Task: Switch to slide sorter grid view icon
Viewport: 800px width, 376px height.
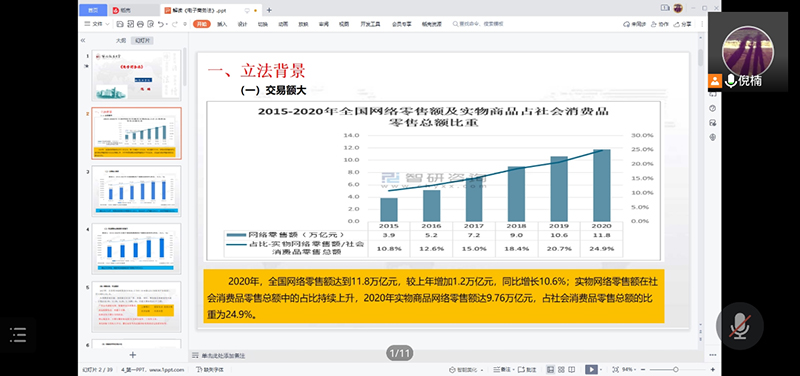Action: point(561,369)
